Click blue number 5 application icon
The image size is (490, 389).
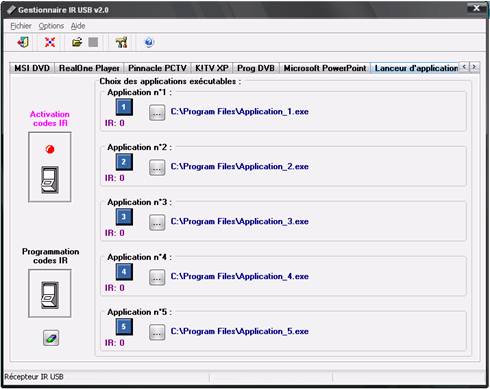coord(124,327)
